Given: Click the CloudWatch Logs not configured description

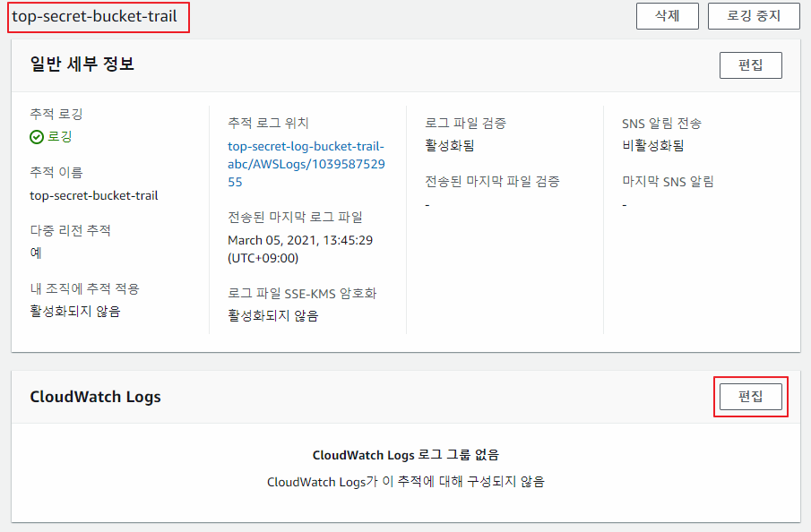Looking at the screenshot, I should coord(405,482).
